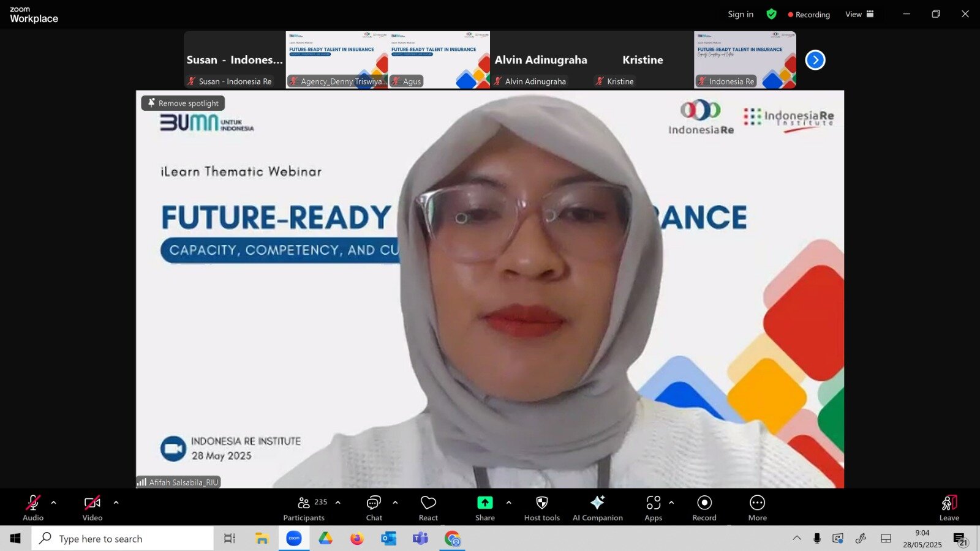Open Task View in taskbar
This screenshot has height=551, width=980.
[x=230, y=538]
